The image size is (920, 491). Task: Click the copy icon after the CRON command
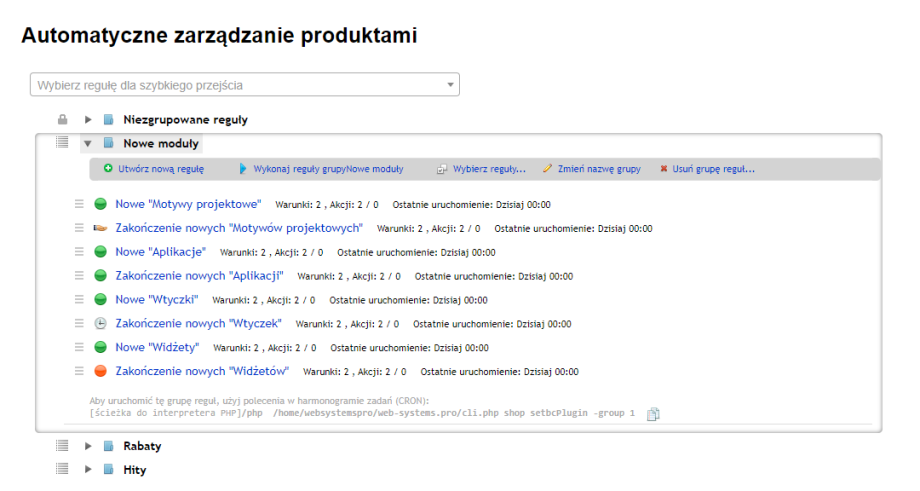[x=653, y=414]
